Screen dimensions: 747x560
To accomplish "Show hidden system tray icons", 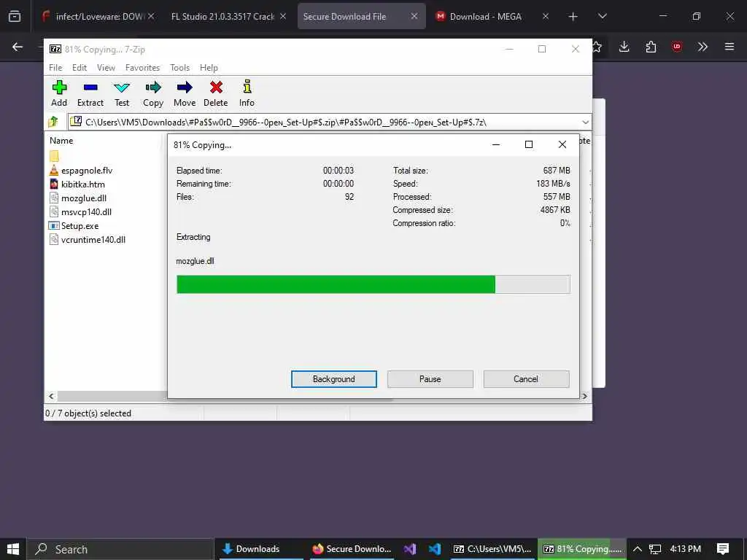I will [x=637, y=549].
